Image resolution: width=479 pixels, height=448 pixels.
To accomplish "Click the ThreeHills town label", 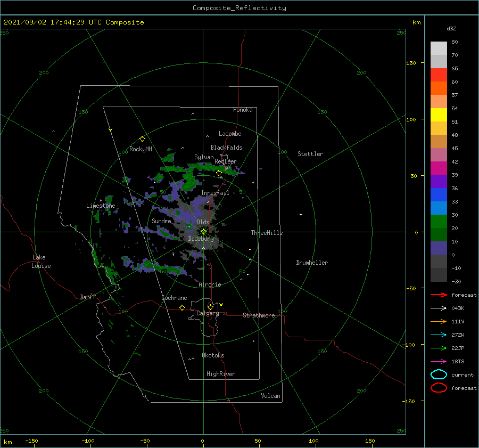I will [x=267, y=233].
